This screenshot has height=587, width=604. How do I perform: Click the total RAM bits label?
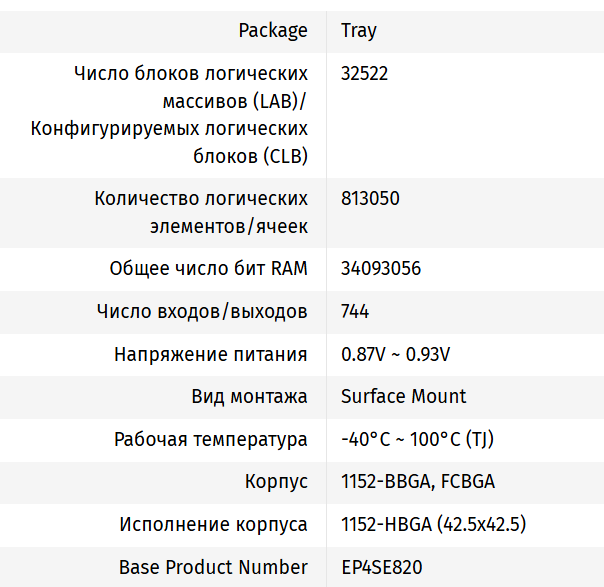(x=208, y=269)
